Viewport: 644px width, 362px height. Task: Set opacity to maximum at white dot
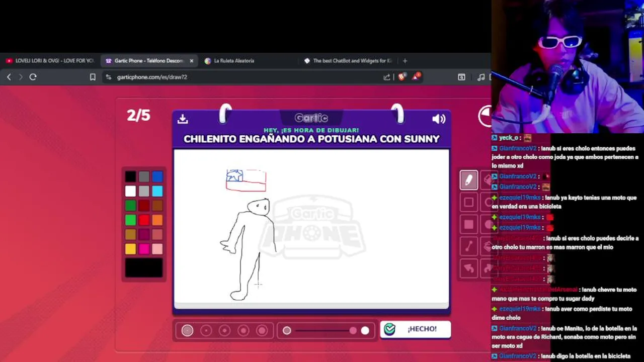(365, 330)
